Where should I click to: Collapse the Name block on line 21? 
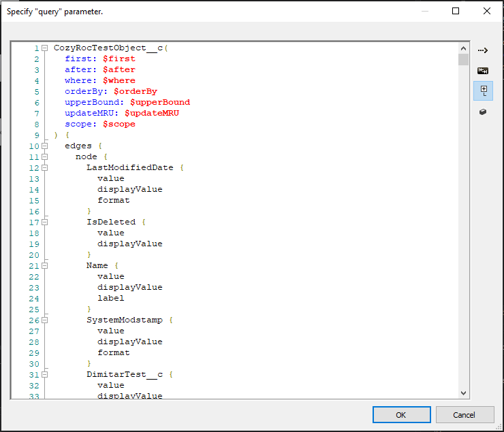coord(44,266)
